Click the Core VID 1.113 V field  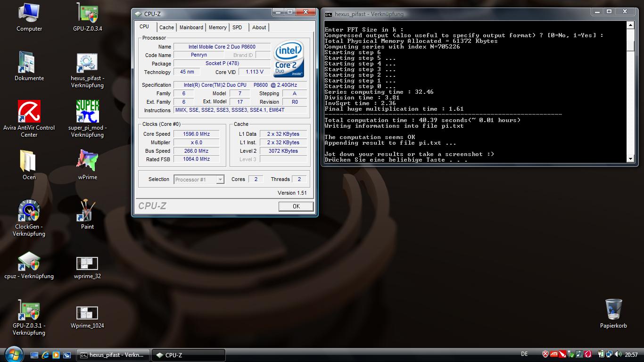coord(255,72)
